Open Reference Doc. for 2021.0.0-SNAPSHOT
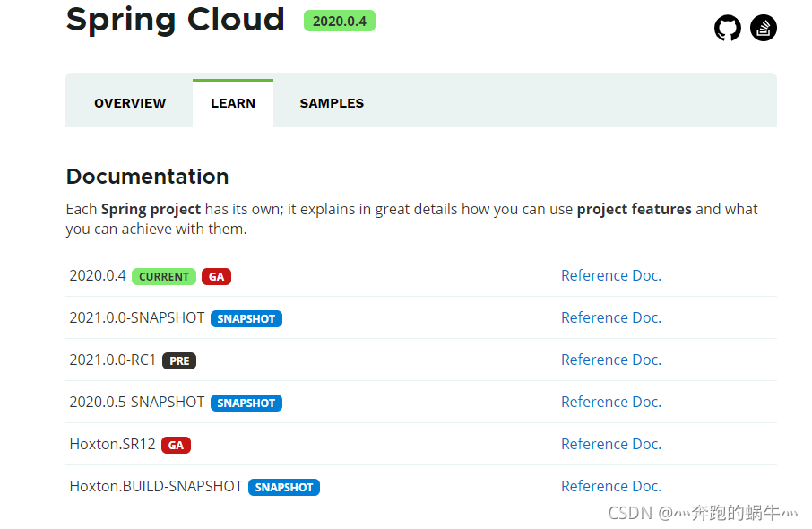 click(611, 317)
